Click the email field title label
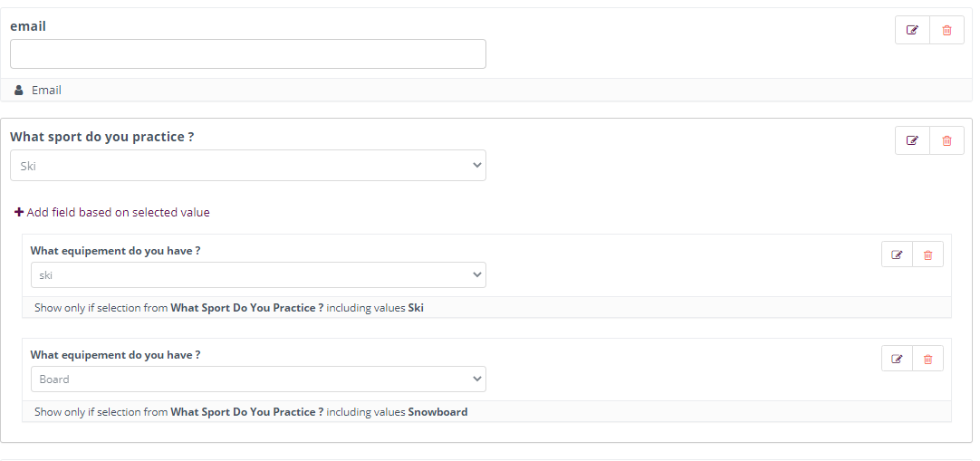The height and width of the screenshot is (461, 980). tap(28, 26)
